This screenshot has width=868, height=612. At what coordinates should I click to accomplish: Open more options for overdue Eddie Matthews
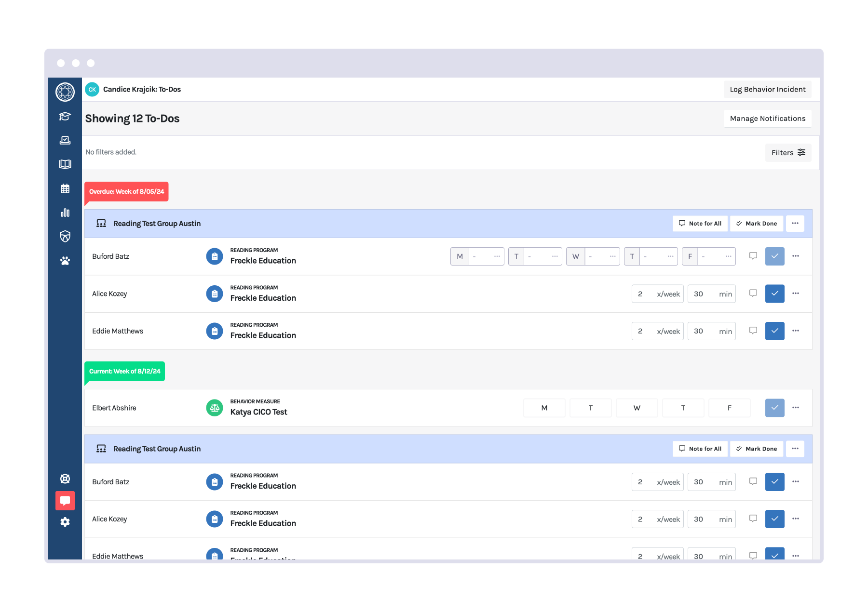[796, 331]
